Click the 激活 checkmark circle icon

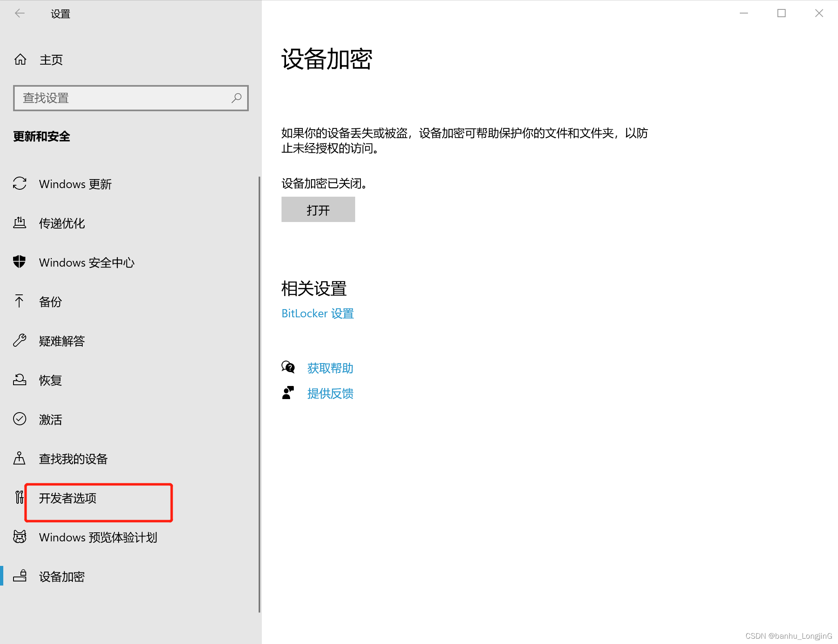pyautogui.click(x=20, y=419)
